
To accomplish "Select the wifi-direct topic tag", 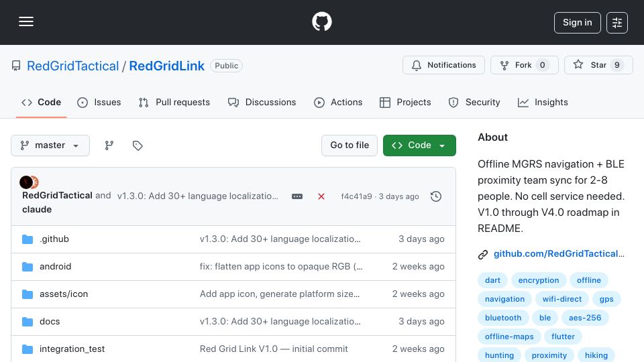I will [562, 299].
